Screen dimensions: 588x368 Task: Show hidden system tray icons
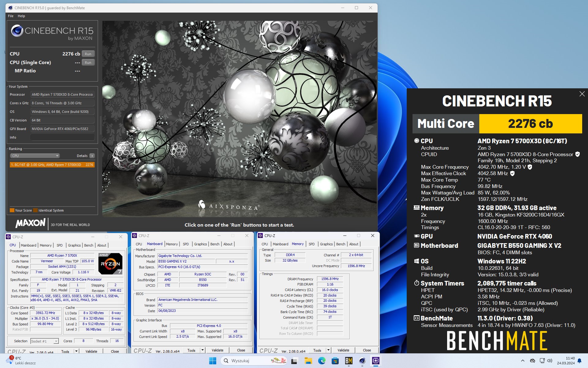click(x=523, y=361)
